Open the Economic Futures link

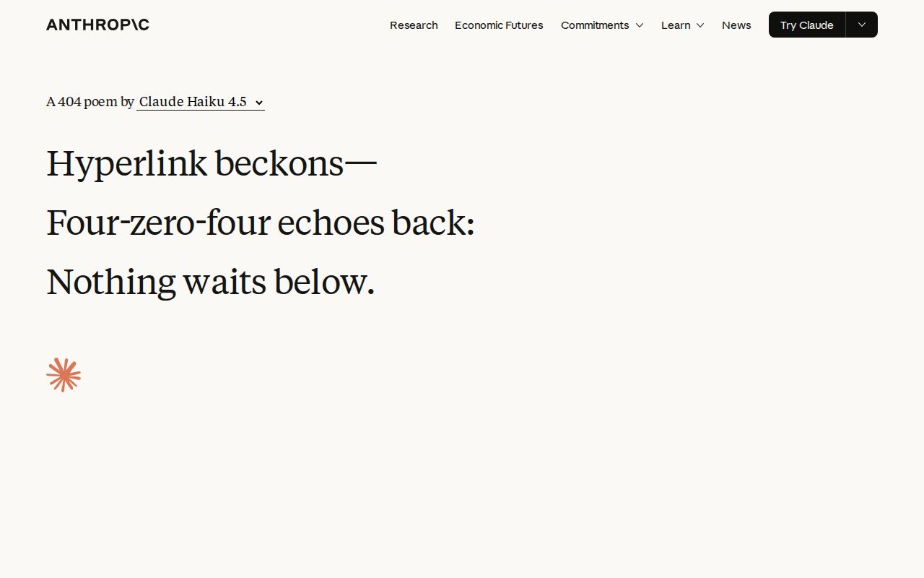click(499, 25)
